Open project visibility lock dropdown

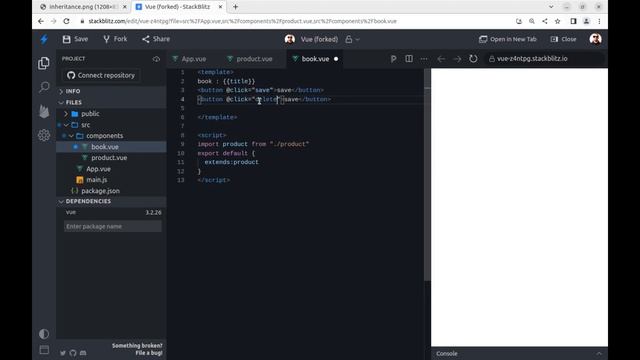click(352, 40)
